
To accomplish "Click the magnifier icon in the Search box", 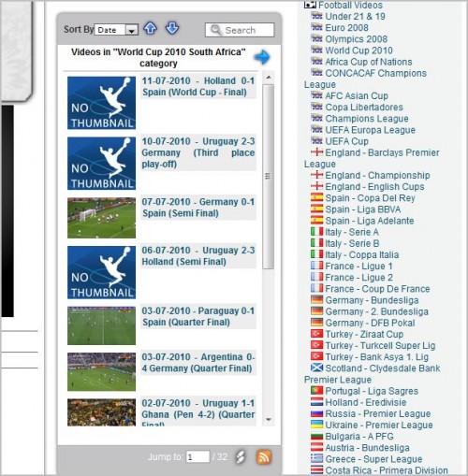I will (x=216, y=30).
